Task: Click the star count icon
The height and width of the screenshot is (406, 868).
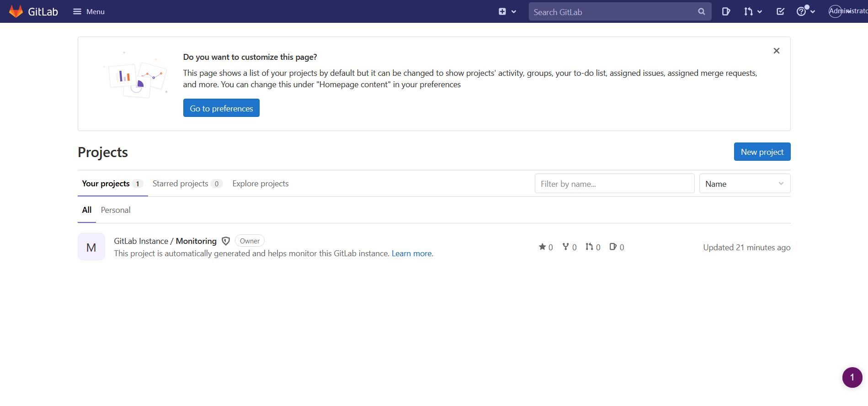Action: [542, 247]
